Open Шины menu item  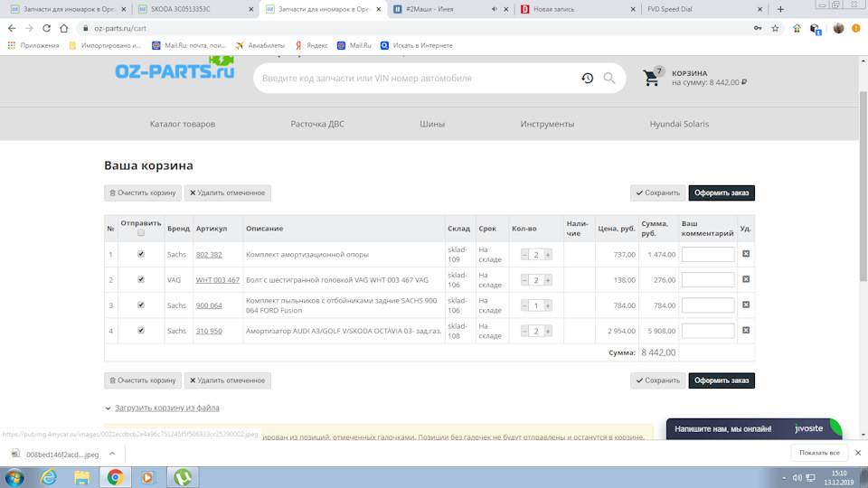point(432,124)
